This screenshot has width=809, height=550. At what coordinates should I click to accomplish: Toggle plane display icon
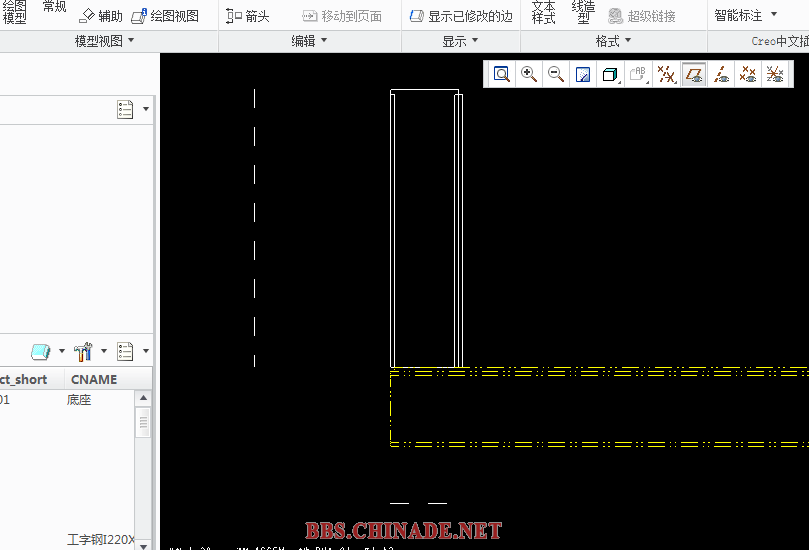(x=694, y=74)
